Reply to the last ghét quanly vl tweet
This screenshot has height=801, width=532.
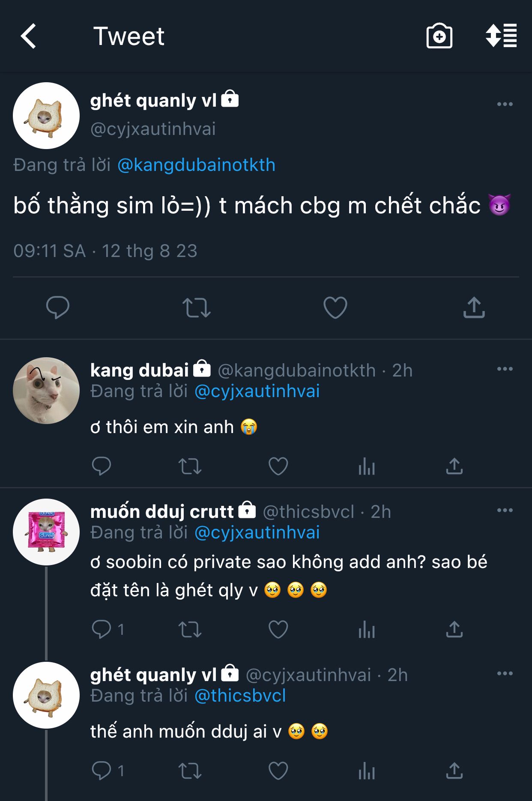[x=102, y=771]
